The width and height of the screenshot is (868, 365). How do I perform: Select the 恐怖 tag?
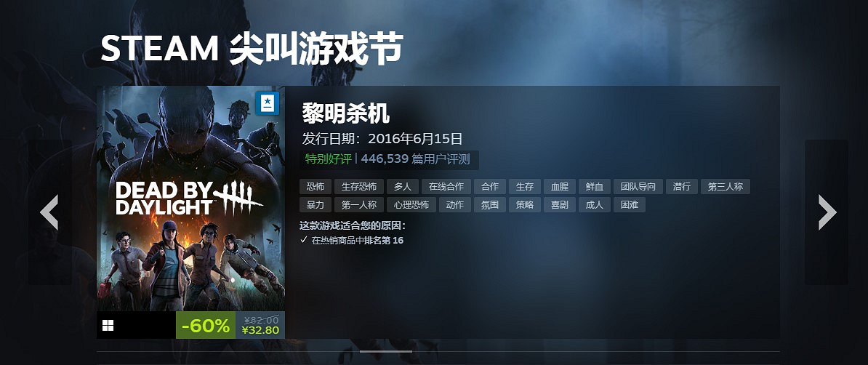tap(316, 187)
